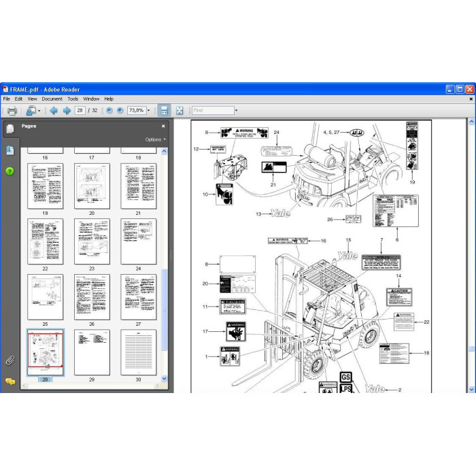
Task: Select page 29 thumbnail
Action: pos(92,353)
